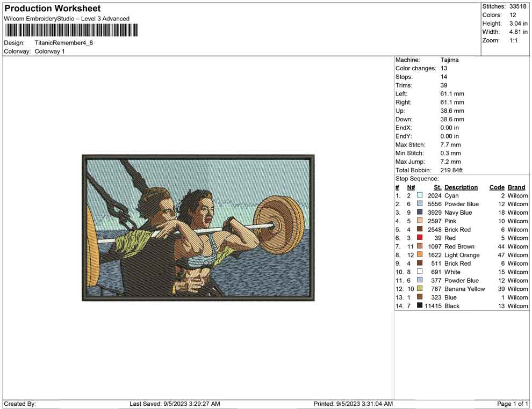
Task: Click the stitch count '11415' for Black
Action: (x=433, y=305)
